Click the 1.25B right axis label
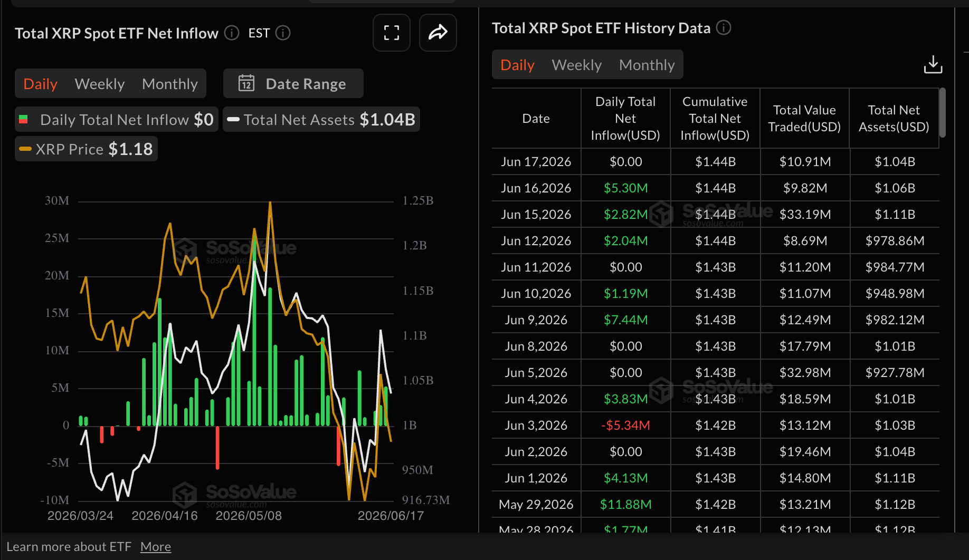This screenshot has width=969, height=560. (418, 200)
